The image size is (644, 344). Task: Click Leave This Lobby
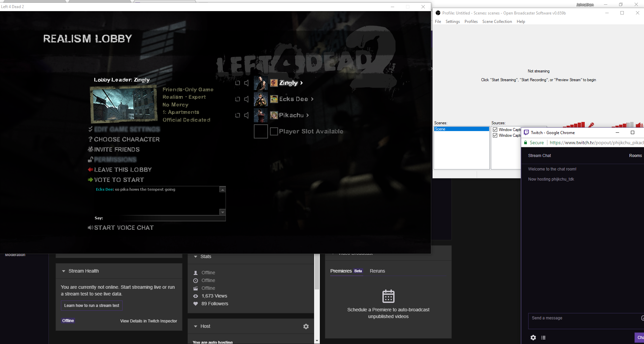(x=123, y=170)
